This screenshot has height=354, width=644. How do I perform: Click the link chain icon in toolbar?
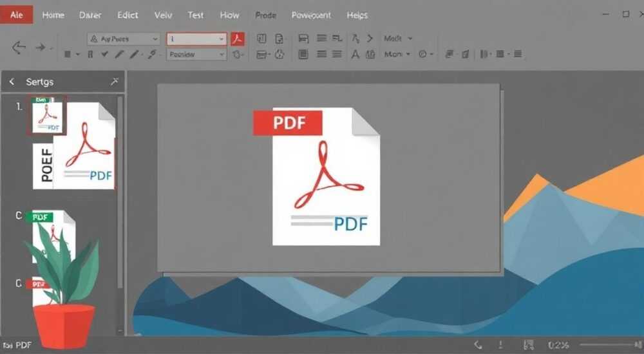click(152, 54)
